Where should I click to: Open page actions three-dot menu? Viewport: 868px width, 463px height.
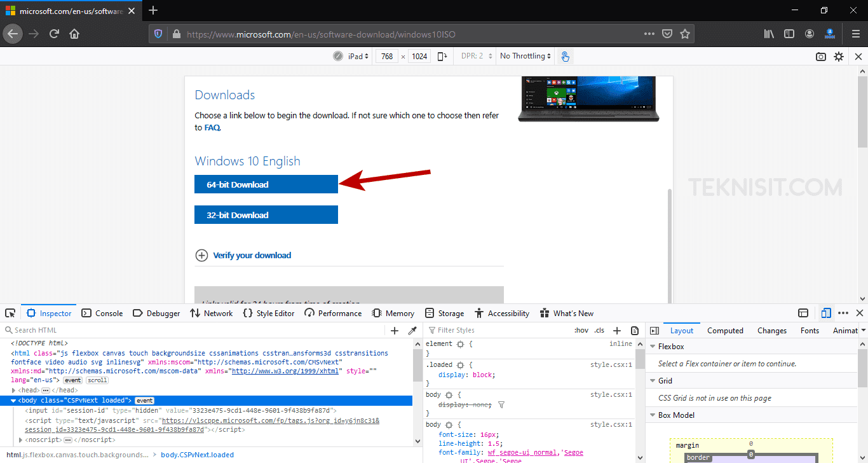[x=649, y=34]
